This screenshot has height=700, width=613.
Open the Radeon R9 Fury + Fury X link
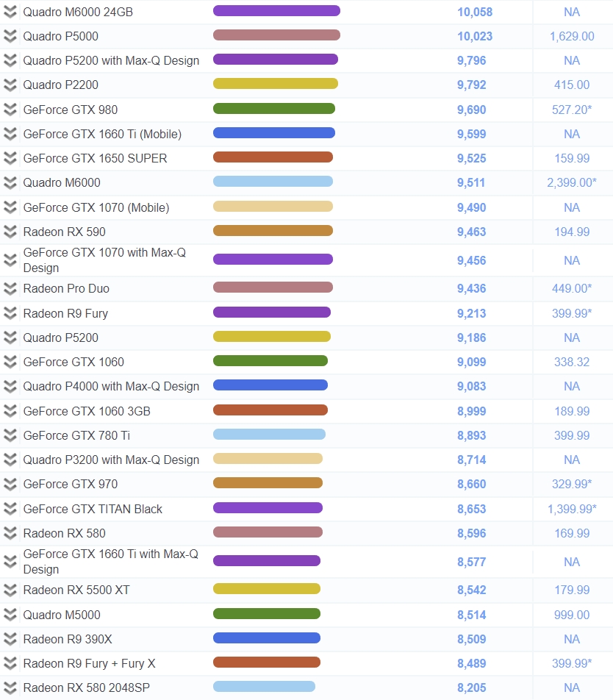pyautogui.click(x=89, y=663)
